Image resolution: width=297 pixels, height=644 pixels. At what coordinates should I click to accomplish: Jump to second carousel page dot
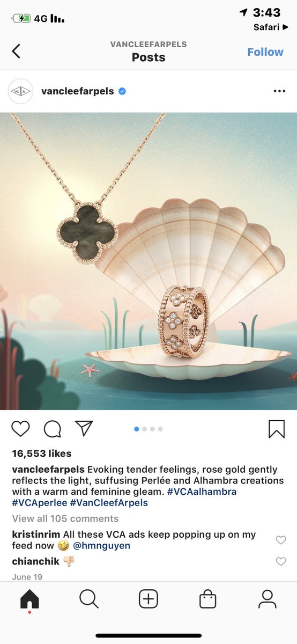[145, 429]
